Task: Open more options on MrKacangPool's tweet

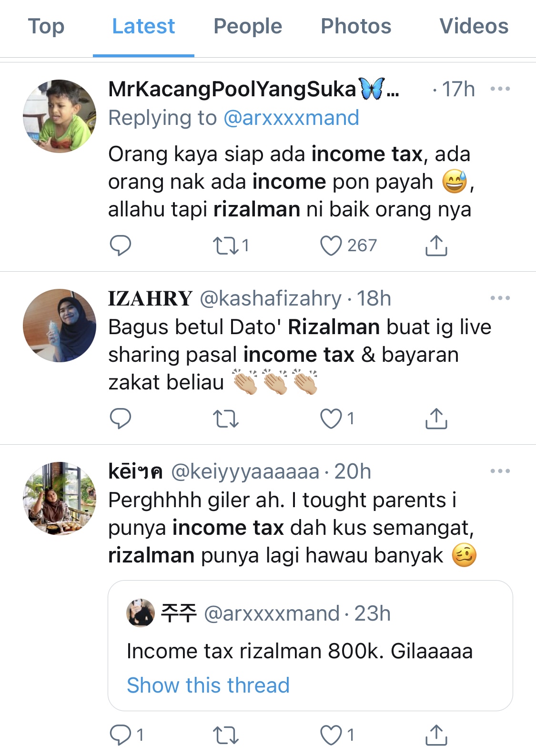Action: point(500,89)
